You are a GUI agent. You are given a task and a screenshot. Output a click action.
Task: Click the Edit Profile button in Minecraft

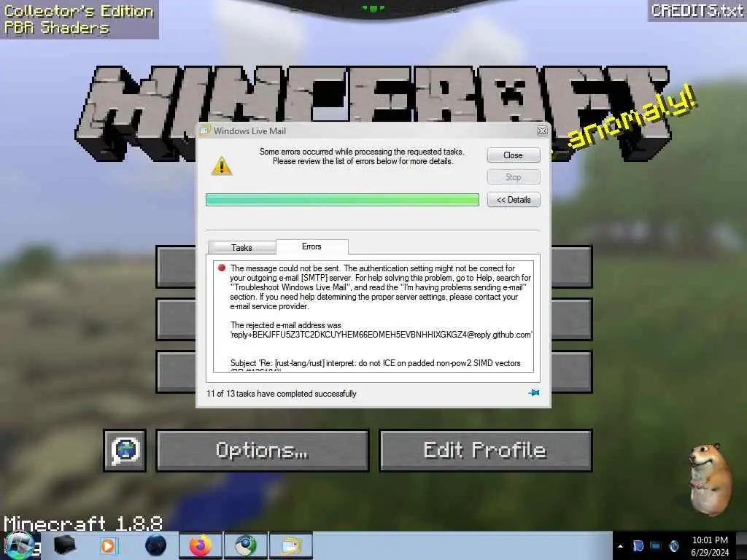485,451
